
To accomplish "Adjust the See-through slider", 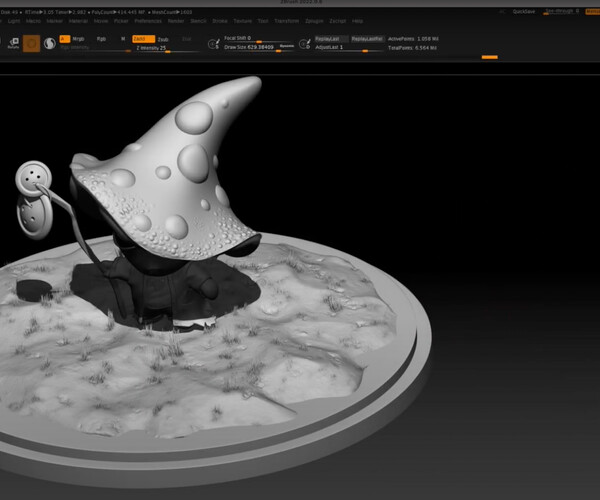I will (x=562, y=11).
